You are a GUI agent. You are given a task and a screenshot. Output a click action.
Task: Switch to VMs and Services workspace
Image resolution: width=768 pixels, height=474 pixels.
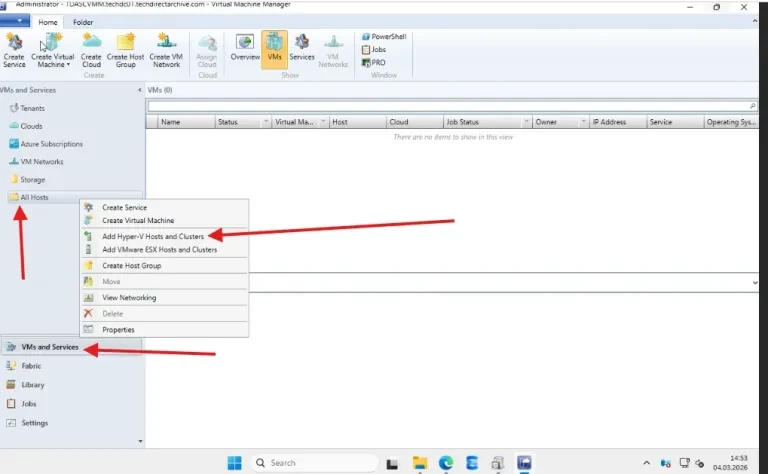tap(71, 347)
